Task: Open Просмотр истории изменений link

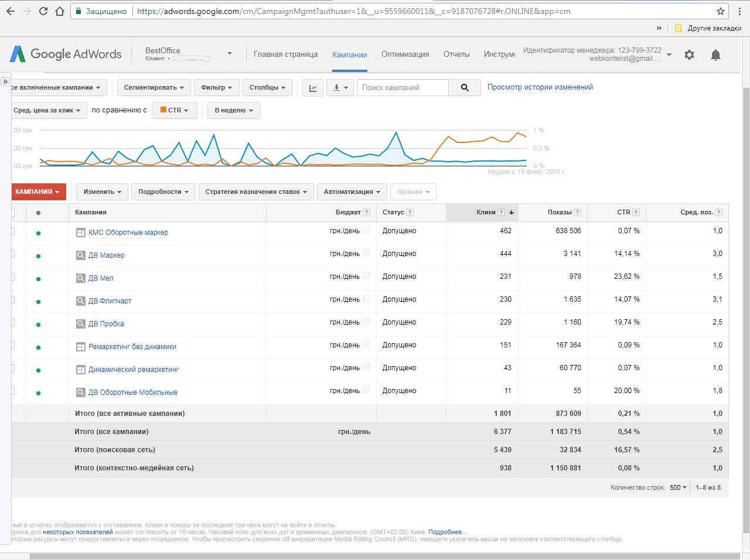Action: 540,87
